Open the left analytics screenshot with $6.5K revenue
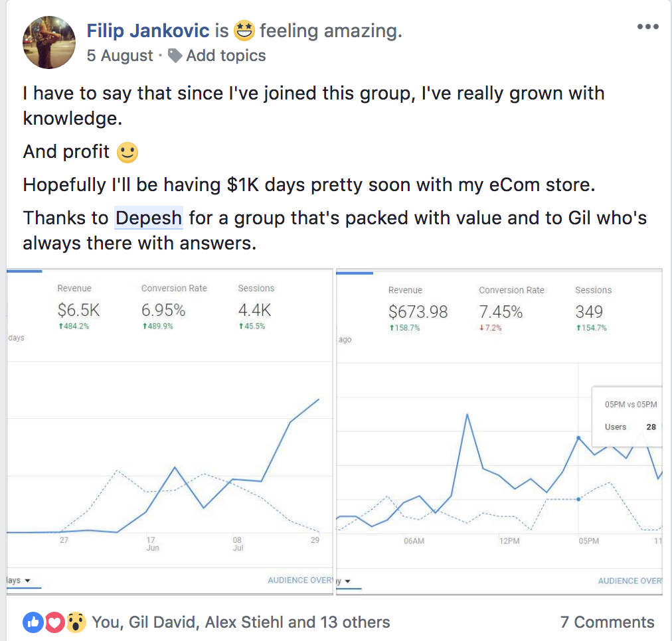Viewport: 672px width, 641px height. 169,431
